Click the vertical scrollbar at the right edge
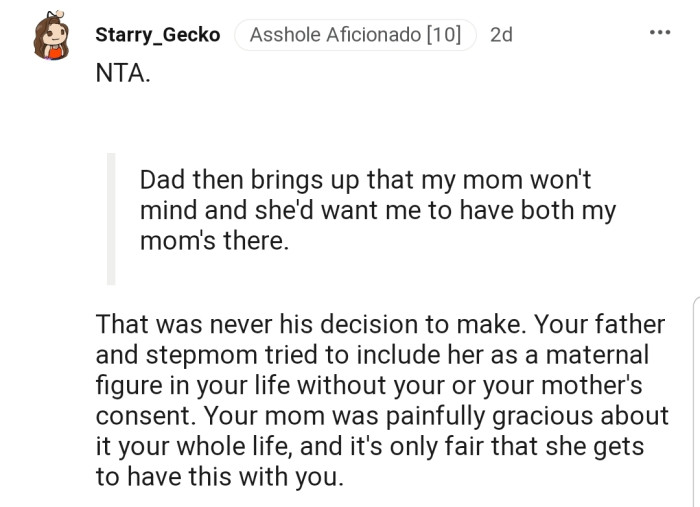This screenshot has height=507, width=700. pyautogui.click(x=695, y=400)
